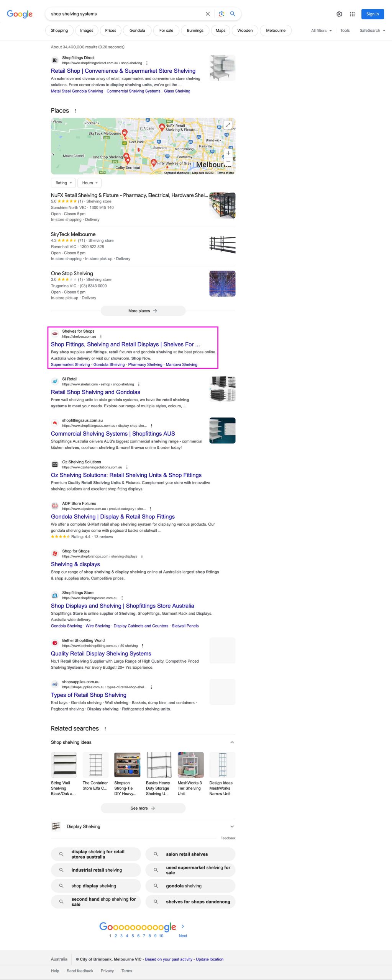Click next page arrow beside Google pagination logo

click(183, 926)
